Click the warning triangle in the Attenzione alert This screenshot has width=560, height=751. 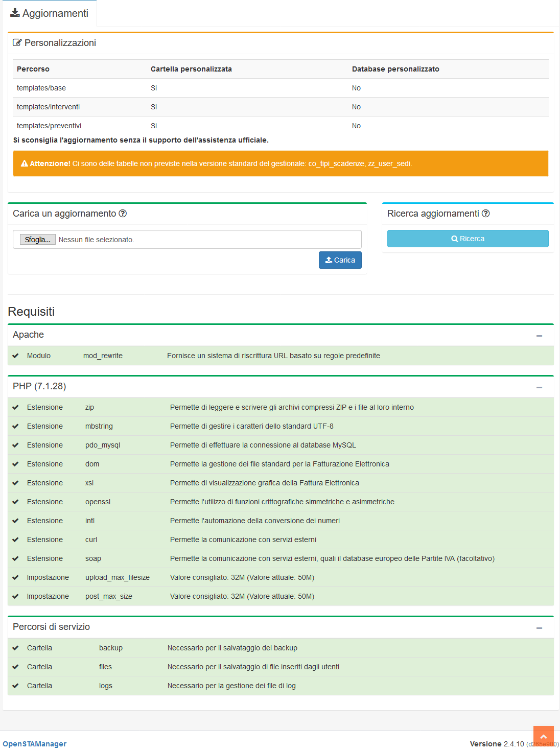(24, 163)
